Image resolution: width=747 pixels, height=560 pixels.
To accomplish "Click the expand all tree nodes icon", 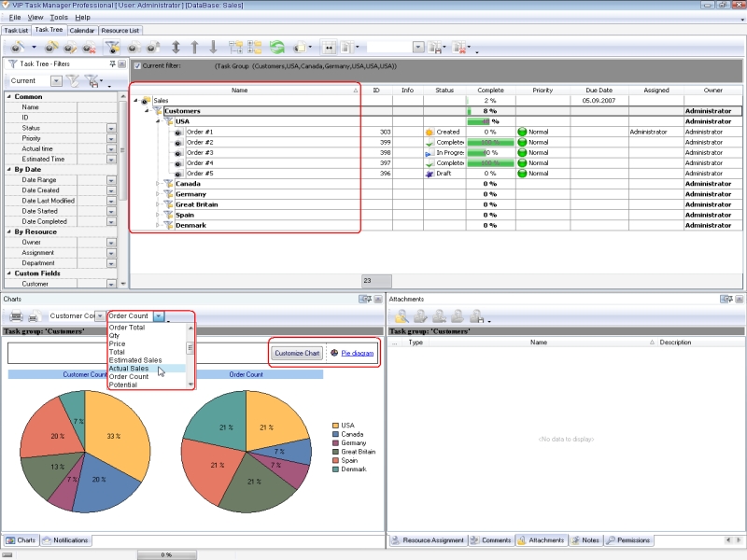I will tap(235, 48).
